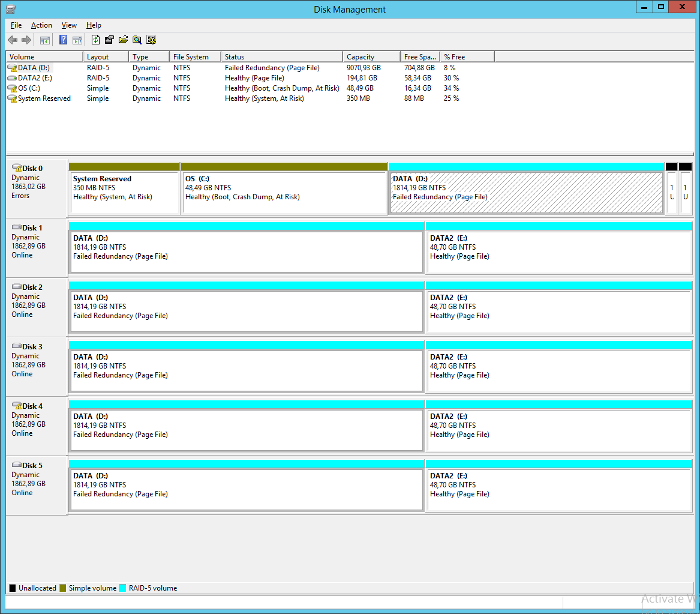Open the Help menu
The image size is (700, 614).
click(94, 25)
